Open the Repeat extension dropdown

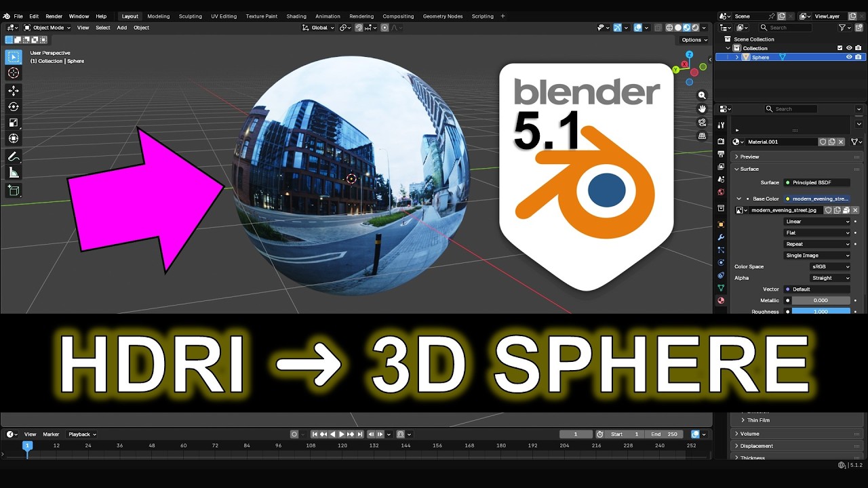(x=817, y=244)
